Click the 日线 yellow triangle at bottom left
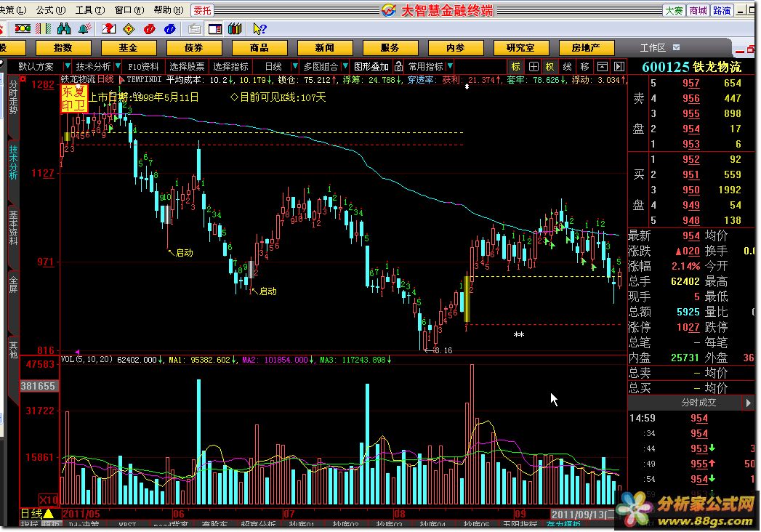This screenshot has width=761, height=532. point(49,514)
